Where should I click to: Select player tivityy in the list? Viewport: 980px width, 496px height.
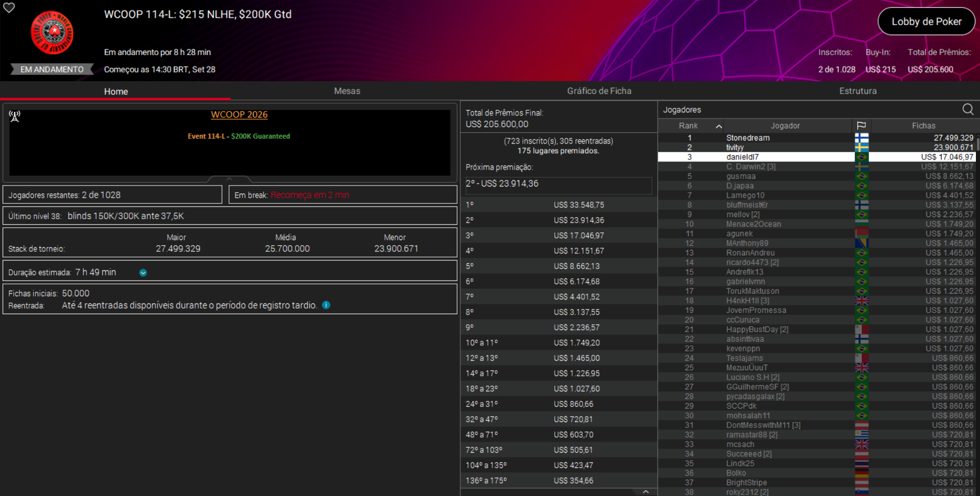[816, 148]
